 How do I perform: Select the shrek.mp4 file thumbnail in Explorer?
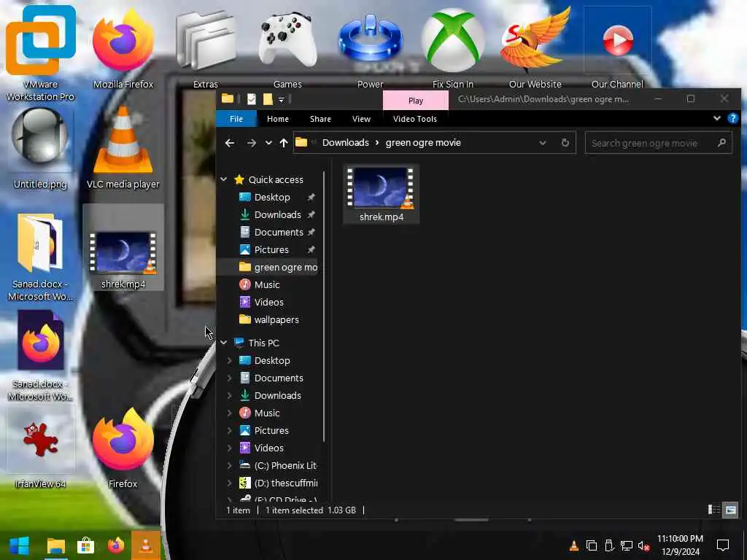click(381, 194)
